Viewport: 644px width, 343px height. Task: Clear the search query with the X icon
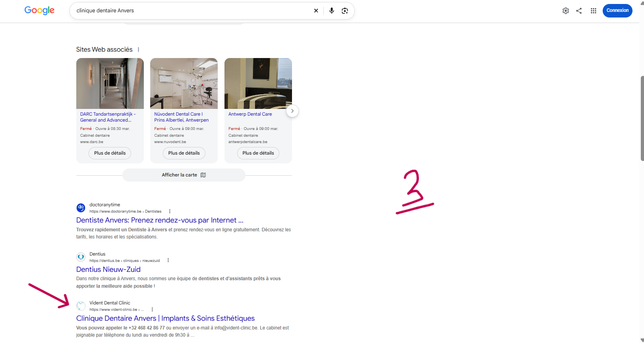coord(316,11)
